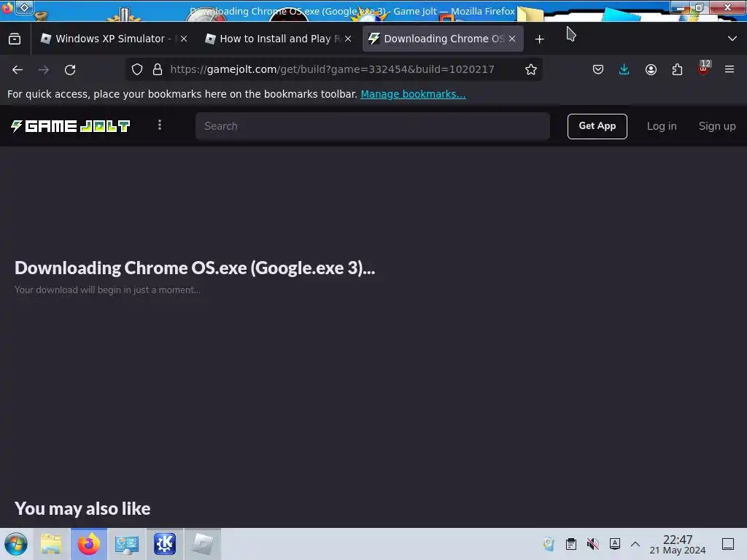Go forward one page
The height and width of the screenshot is (560, 747).
click(x=44, y=70)
